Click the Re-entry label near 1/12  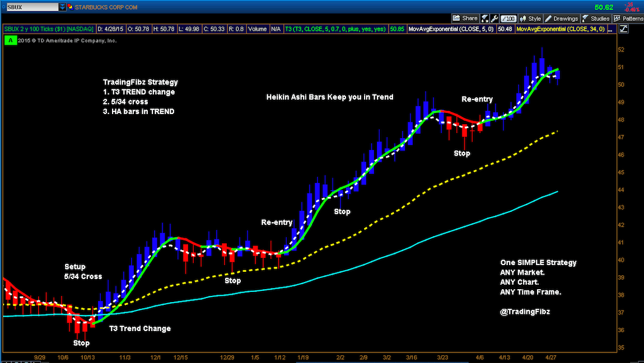pos(277,222)
